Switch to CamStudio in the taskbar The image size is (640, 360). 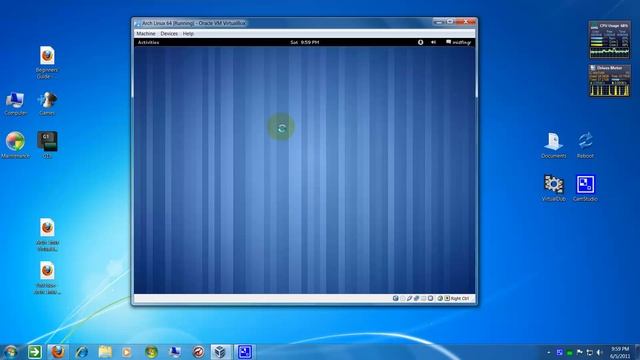244,352
